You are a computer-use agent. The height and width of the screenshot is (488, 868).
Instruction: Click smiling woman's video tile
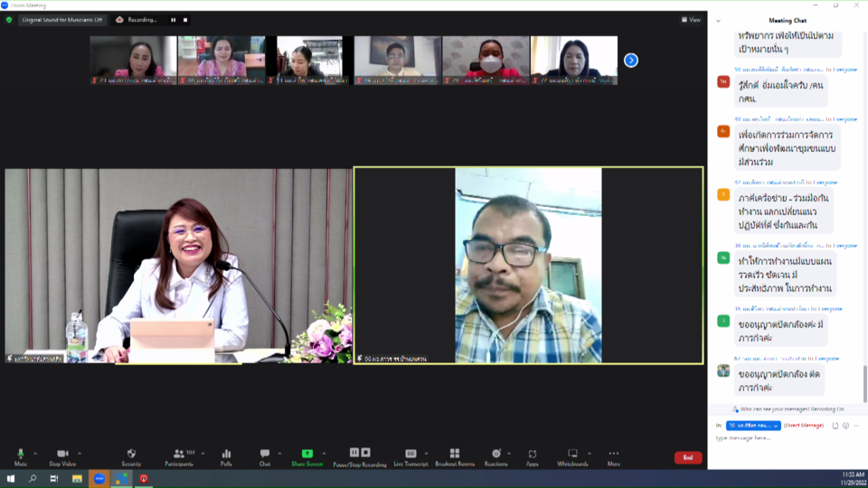[x=178, y=266]
